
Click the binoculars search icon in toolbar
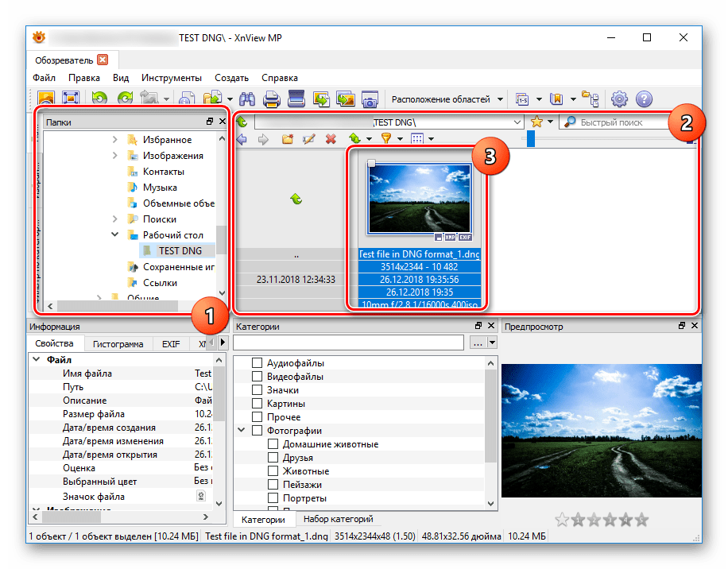click(246, 99)
